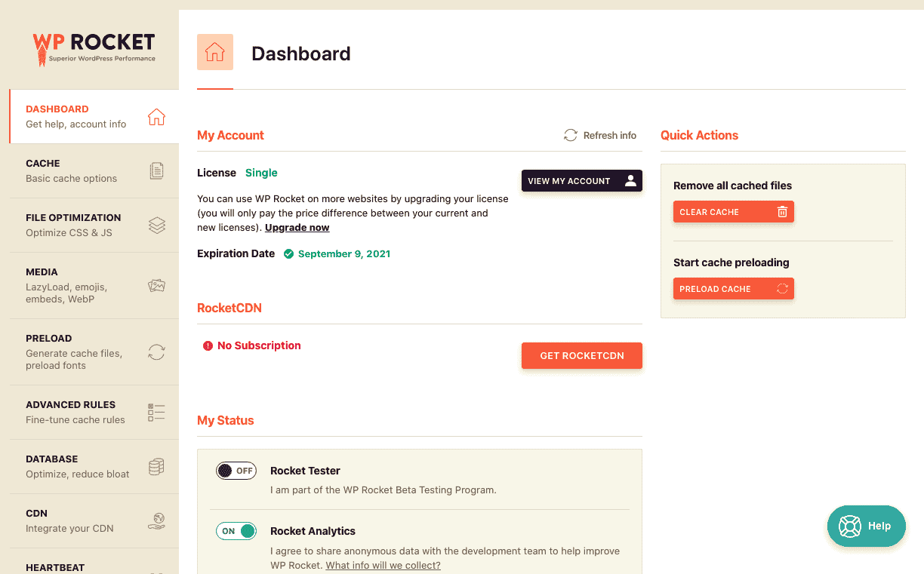The image size is (924, 574).
Task: Select the Advanced Rules list icon
Action: (x=156, y=412)
